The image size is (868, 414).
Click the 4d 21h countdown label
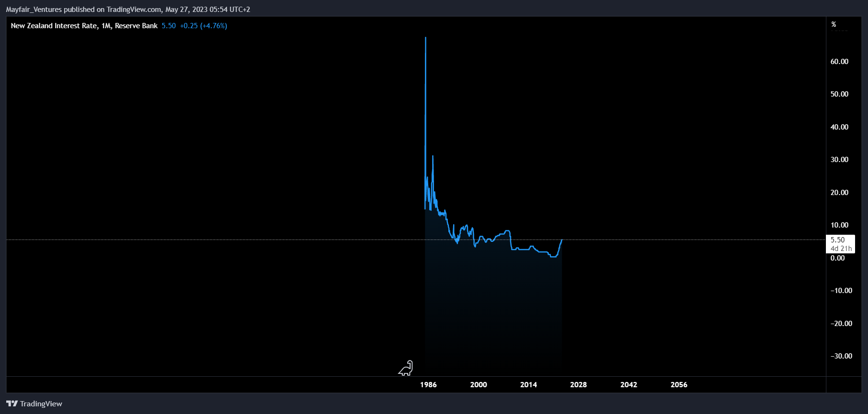[x=841, y=249]
